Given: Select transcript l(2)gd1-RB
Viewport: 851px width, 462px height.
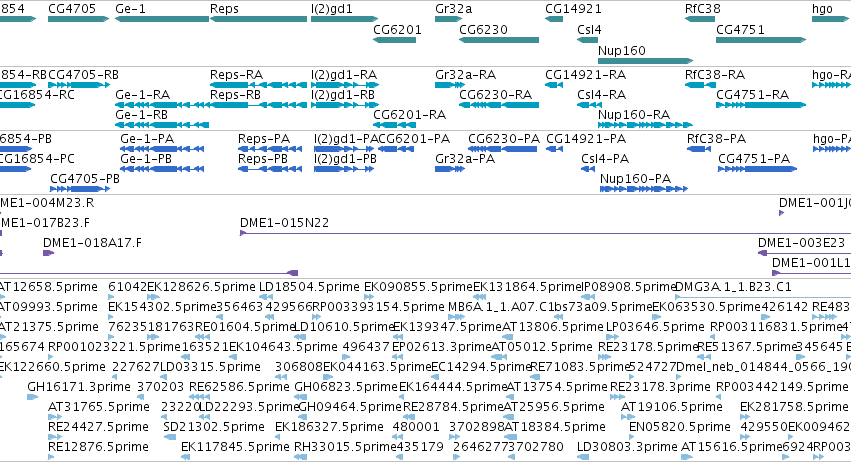Looking at the screenshot, I should 344,105.
